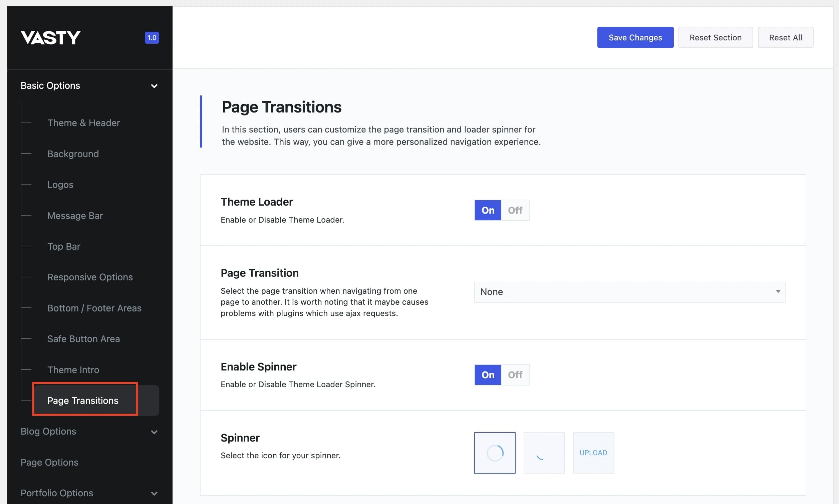Open Bottom / Footer Areas settings
The image size is (839, 504).
94,308
